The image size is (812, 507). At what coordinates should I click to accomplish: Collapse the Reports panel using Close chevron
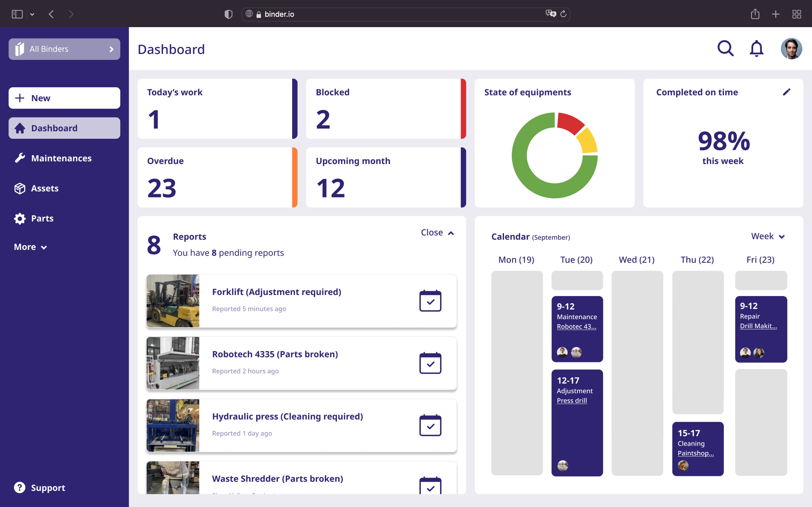point(437,232)
